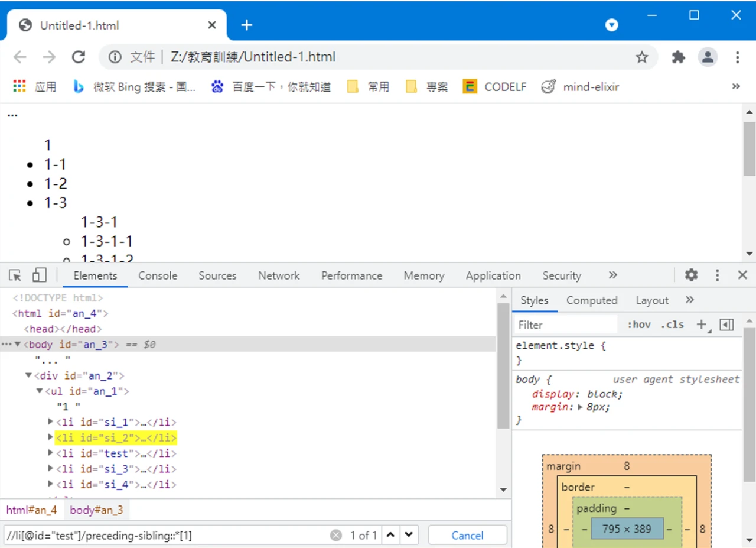Toggle the computed styles sidebar pane
756x548 pixels.
[727, 325]
